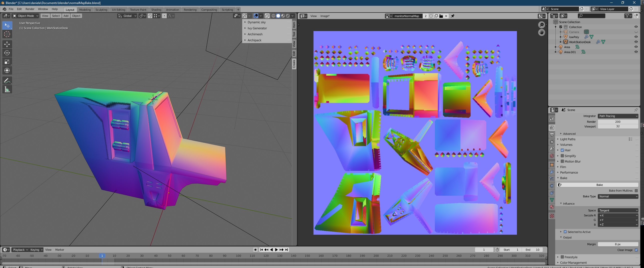644x268 pixels.
Task: Open the Bake Type dropdown set to Normal
Action: 618,196
